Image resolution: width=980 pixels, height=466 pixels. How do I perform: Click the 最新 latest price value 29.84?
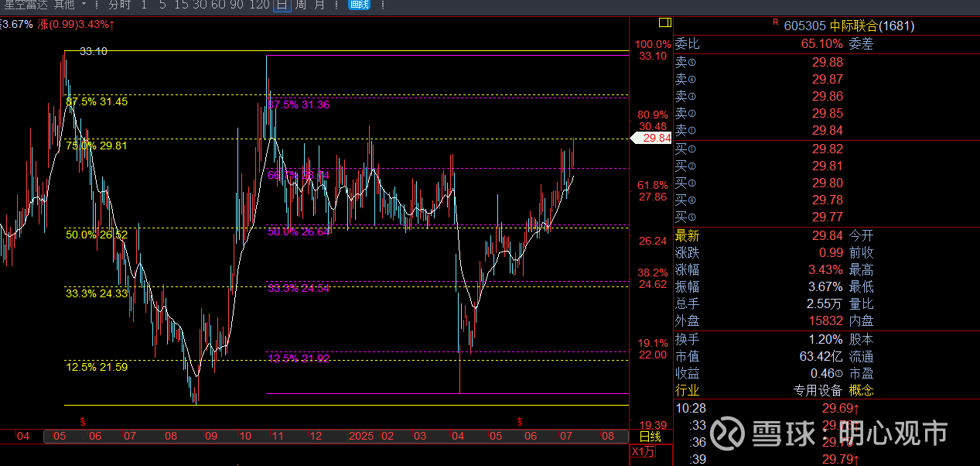coord(827,235)
